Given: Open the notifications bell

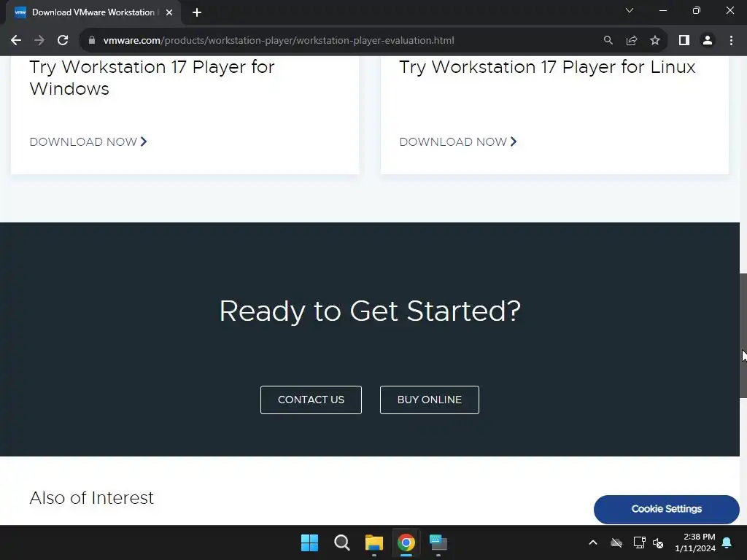Looking at the screenshot, I should pos(727,542).
